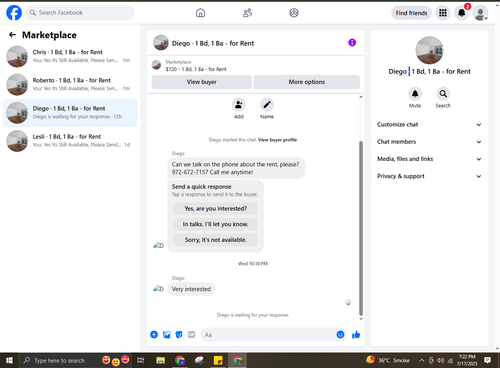Click the Search magnifier in chat details
Screen dimensions: 500x368
(x=443, y=94)
